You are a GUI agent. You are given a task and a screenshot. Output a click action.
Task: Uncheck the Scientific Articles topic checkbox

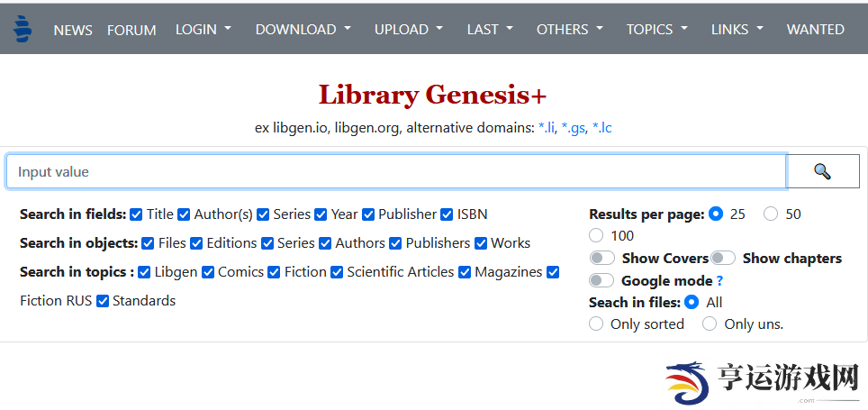[337, 272]
